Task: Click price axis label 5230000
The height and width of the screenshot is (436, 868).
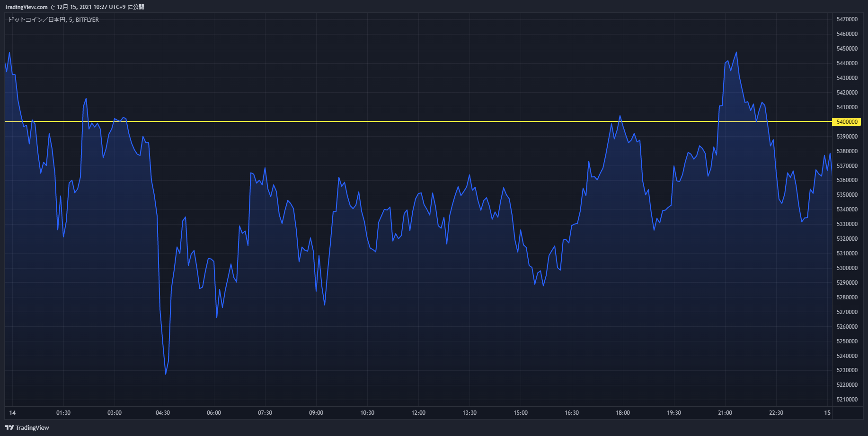Action: 847,370
